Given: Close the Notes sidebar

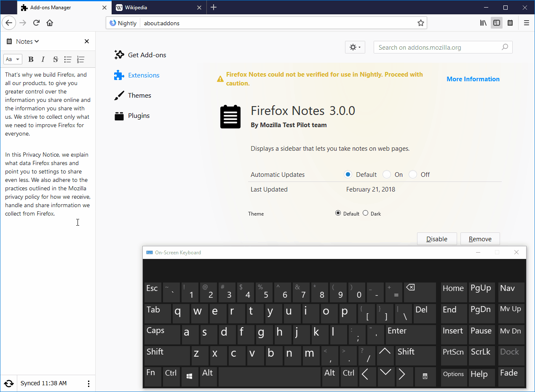Looking at the screenshot, I should point(87,41).
